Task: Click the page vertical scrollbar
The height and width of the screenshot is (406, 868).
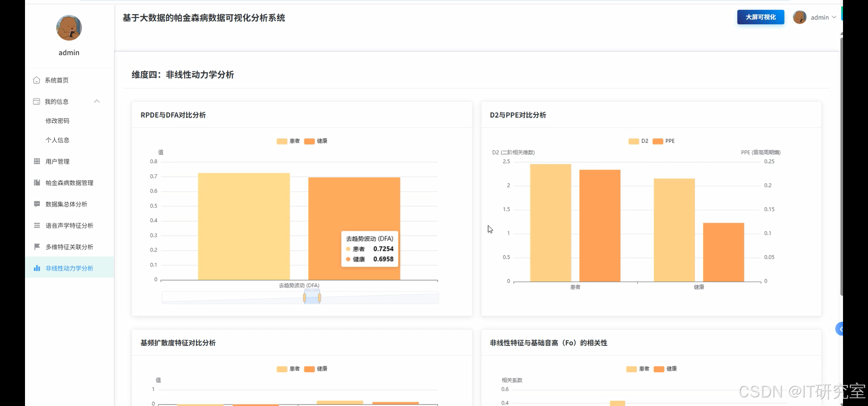Action: [841, 166]
